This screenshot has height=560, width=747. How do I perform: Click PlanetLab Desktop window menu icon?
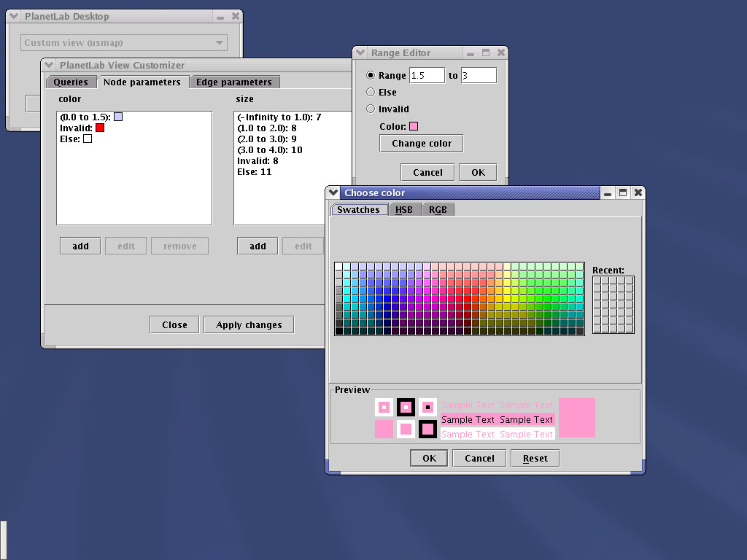(15, 15)
